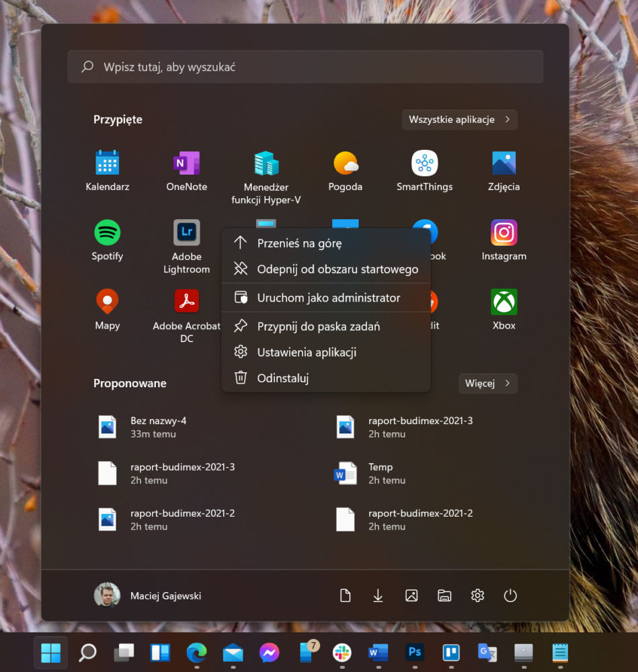Open Pictures folder icon in Start footer
The image size is (638, 672).
[x=411, y=595]
